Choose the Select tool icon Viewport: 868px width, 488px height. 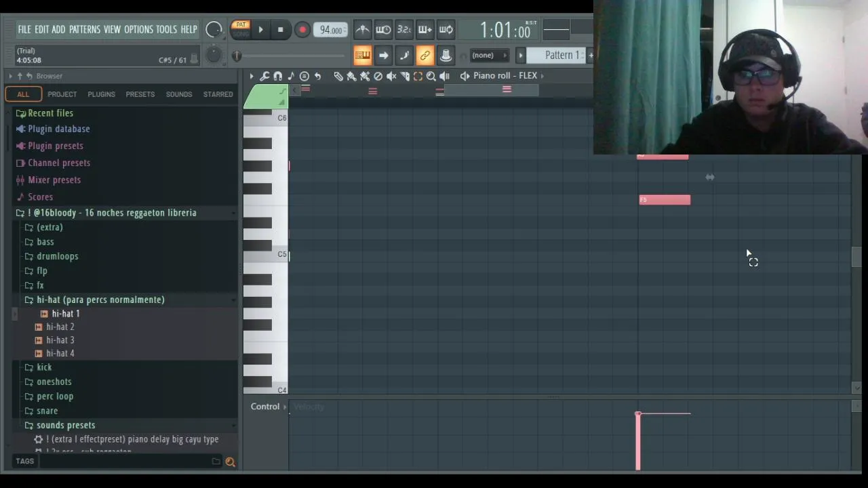(418, 76)
